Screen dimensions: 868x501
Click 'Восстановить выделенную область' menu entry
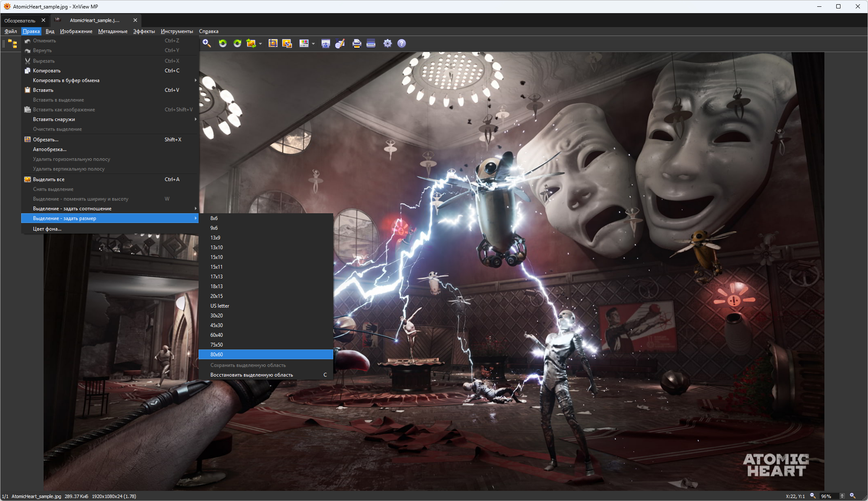(252, 375)
